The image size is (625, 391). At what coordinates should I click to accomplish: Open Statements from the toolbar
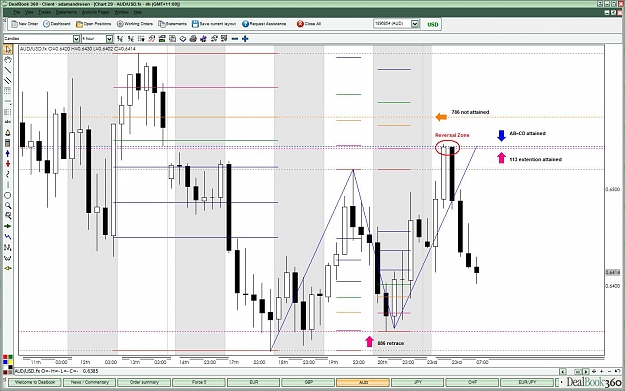[x=173, y=24]
